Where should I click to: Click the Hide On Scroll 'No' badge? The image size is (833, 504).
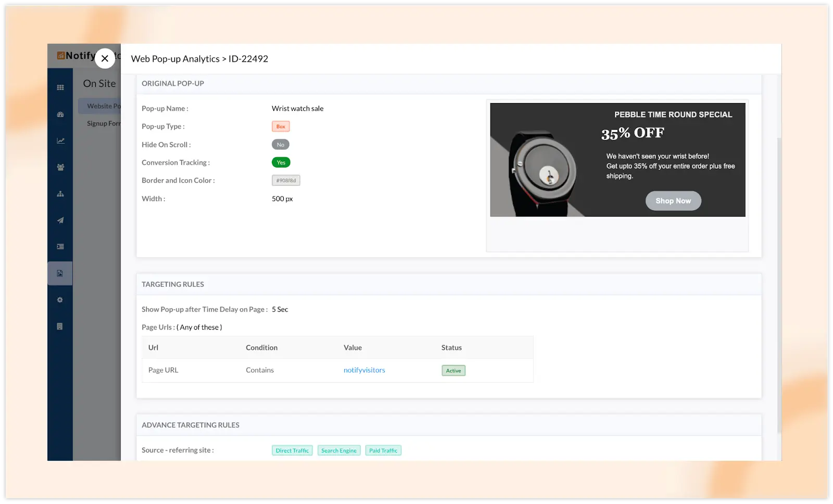[280, 145]
